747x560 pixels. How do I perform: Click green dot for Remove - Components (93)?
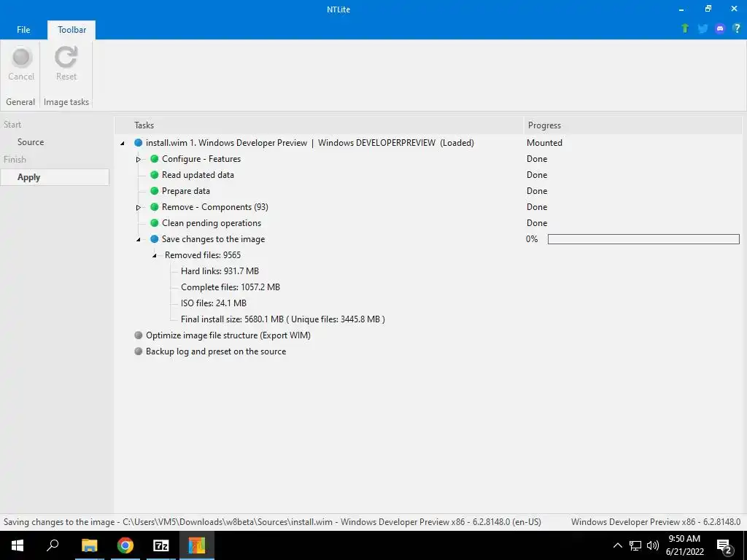click(155, 207)
